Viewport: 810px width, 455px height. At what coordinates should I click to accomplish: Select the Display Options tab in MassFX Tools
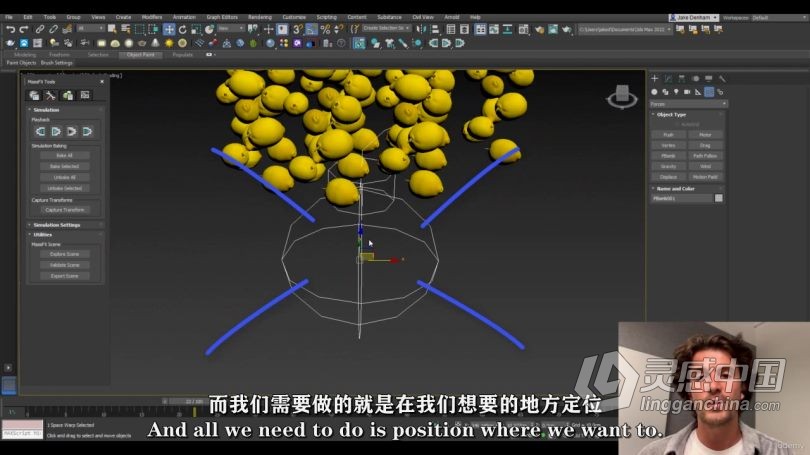(x=85, y=96)
